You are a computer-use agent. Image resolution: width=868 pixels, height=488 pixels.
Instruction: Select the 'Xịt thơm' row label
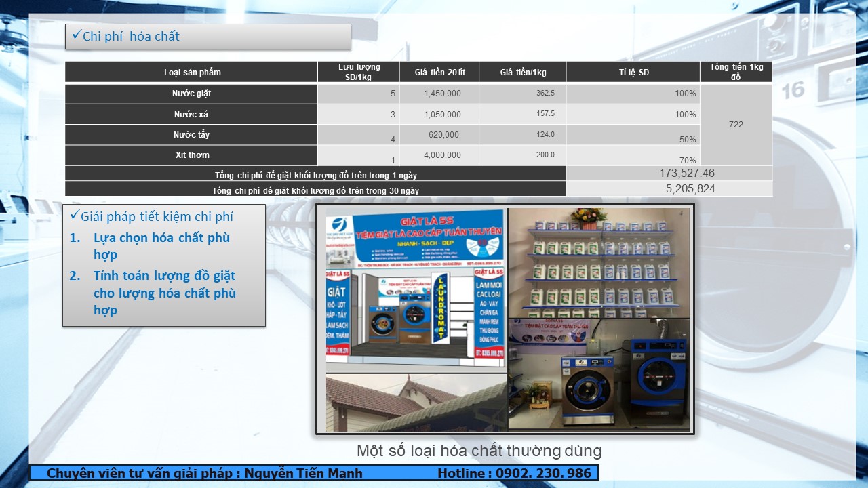tap(192, 155)
